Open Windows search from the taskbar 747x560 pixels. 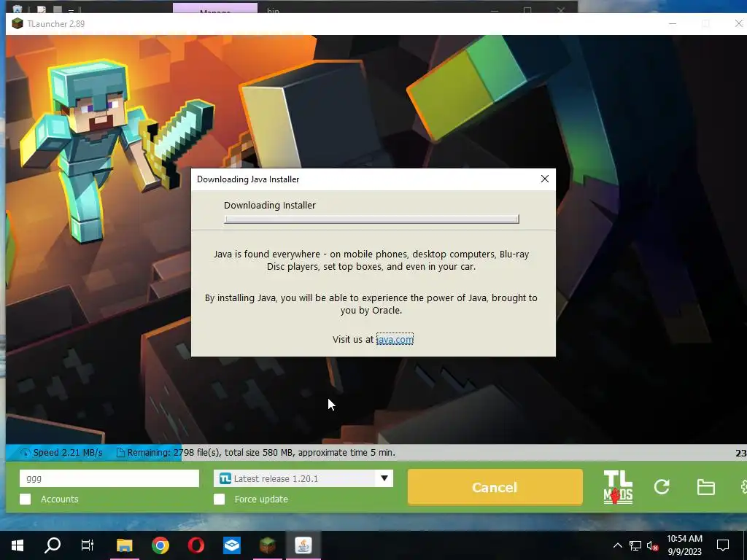[x=53, y=545]
